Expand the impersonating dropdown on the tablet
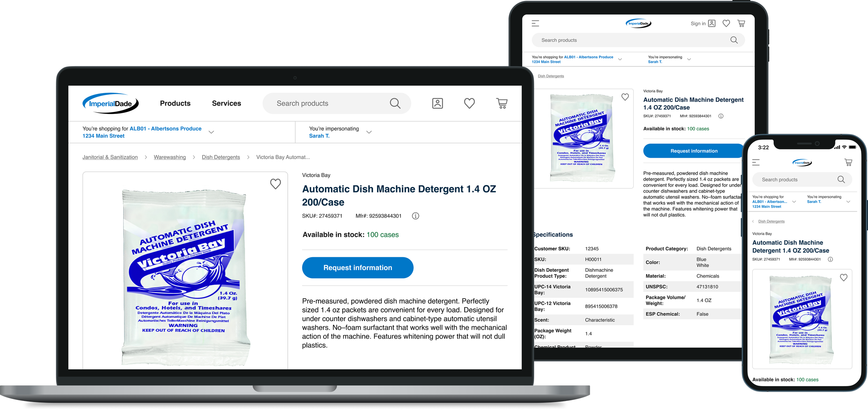 point(689,59)
